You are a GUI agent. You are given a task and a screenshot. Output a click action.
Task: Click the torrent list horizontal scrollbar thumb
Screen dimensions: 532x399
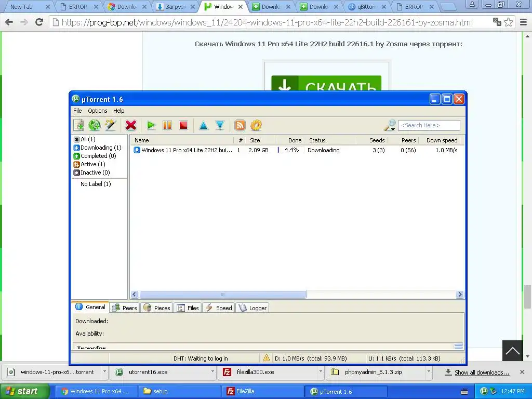tap(223, 294)
